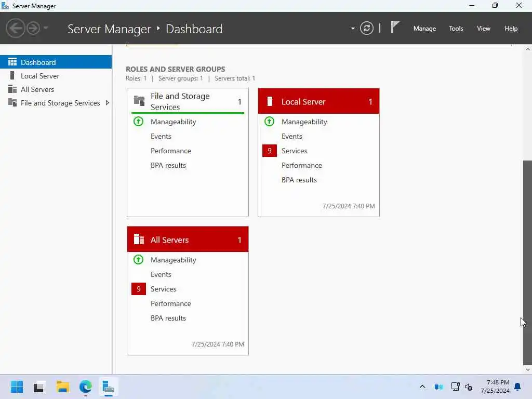Open the All Servers tile header
The image size is (532, 399).
pos(188,239)
